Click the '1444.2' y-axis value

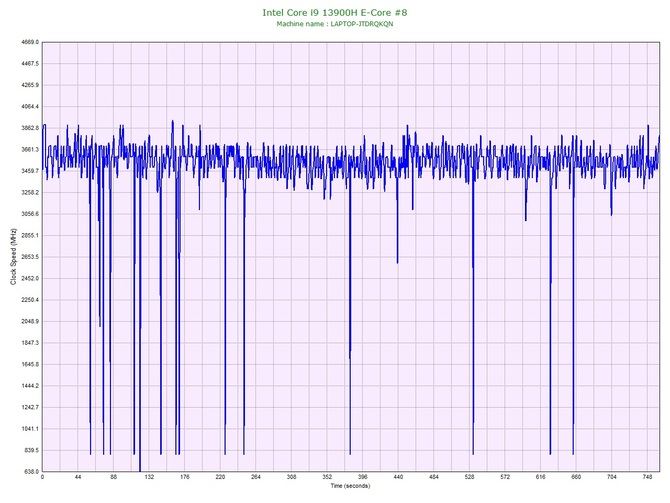pos(29,386)
